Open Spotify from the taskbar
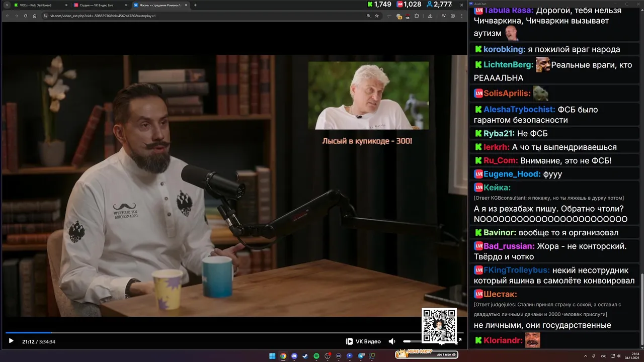Screen dimensions: 644x362 [316, 356]
